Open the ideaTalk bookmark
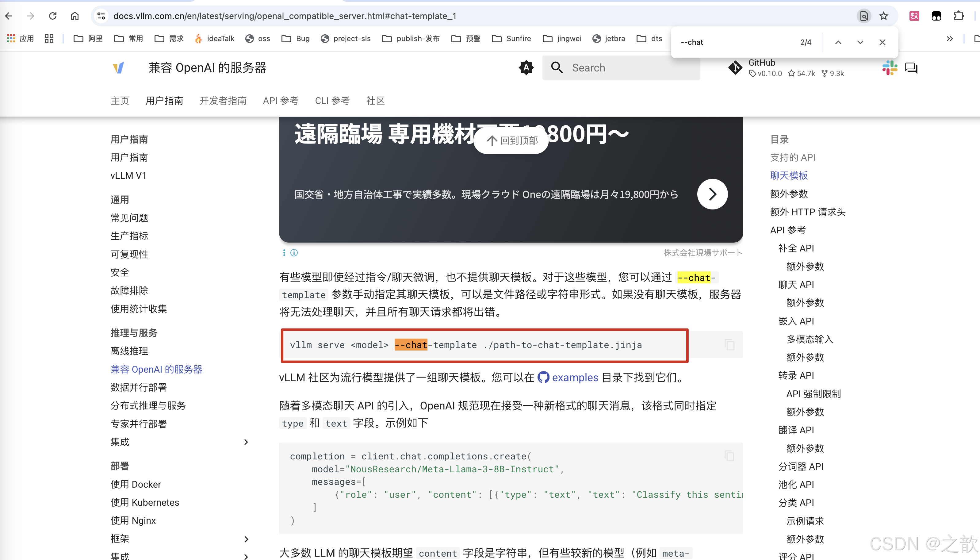The height and width of the screenshot is (560, 980). tap(214, 38)
